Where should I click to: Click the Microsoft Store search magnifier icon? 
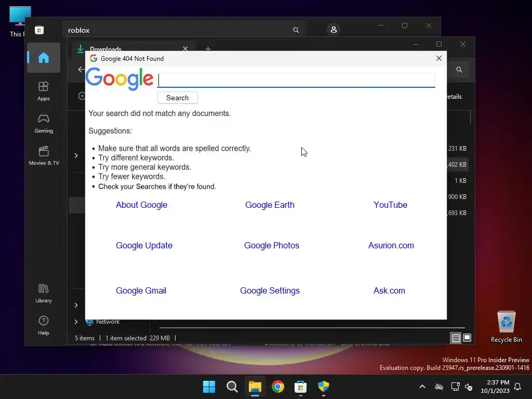point(296,30)
